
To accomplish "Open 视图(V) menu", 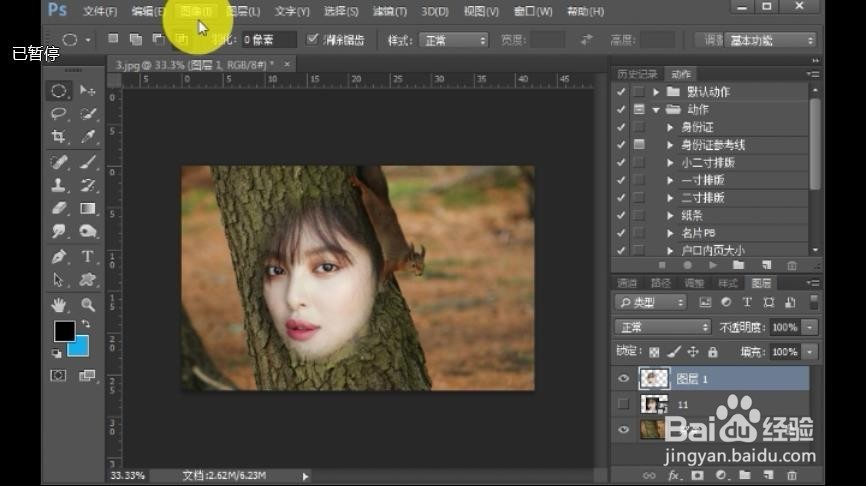I will coord(481,11).
